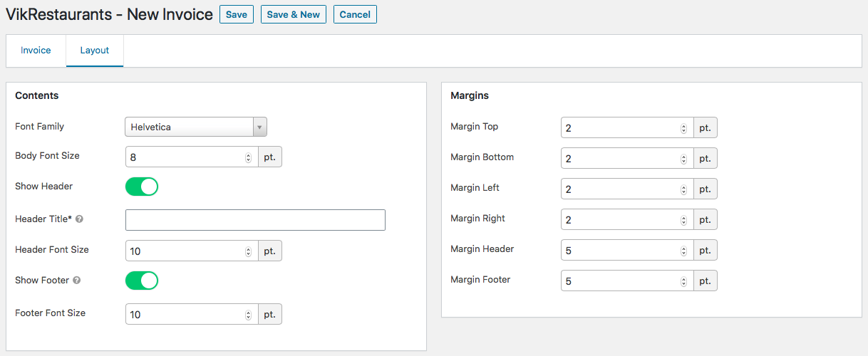The image size is (868, 356).
Task: Click the Margin Footer stepper arrows
Action: [683, 281]
